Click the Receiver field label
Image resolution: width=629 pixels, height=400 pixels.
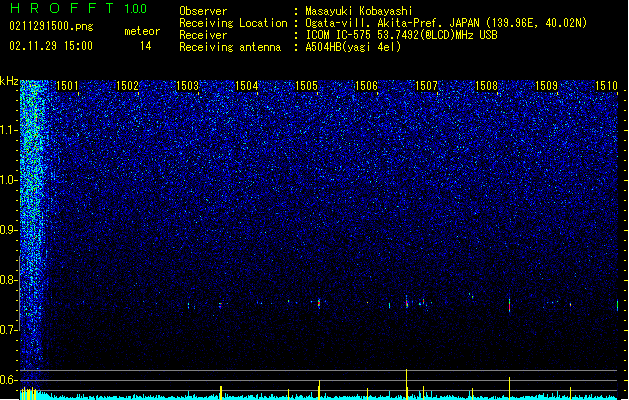(203, 35)
